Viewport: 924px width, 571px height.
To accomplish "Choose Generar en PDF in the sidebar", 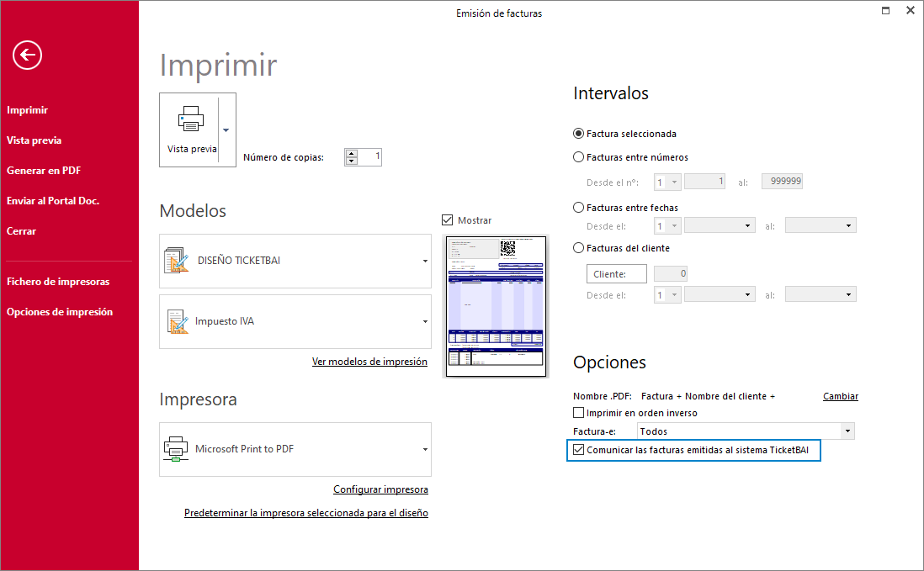I will pos(44,170).
